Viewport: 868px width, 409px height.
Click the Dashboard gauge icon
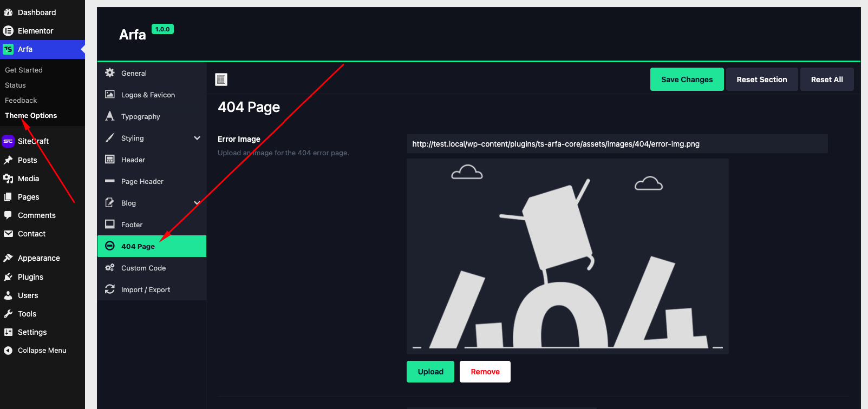click(8, 12)
